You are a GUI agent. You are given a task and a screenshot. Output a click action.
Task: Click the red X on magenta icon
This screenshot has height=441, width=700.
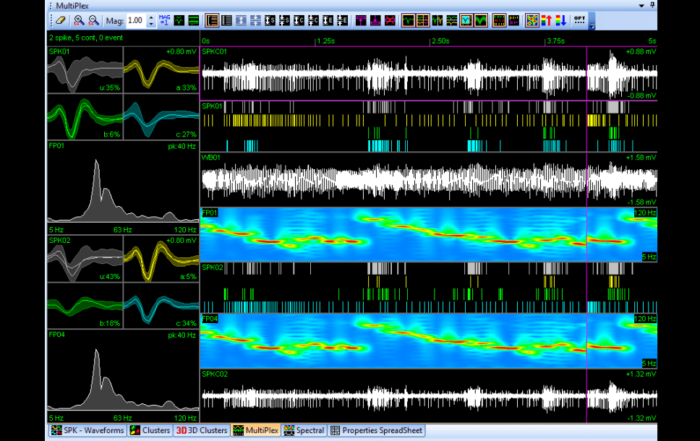(x=390, y=21)
